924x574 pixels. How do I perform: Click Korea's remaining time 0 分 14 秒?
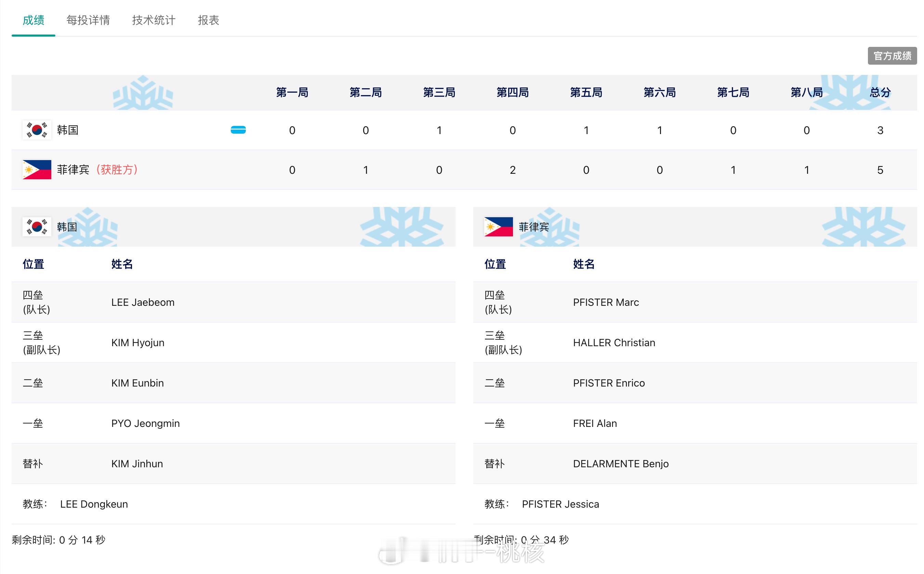pyautogui.click(x=82, y=540)
